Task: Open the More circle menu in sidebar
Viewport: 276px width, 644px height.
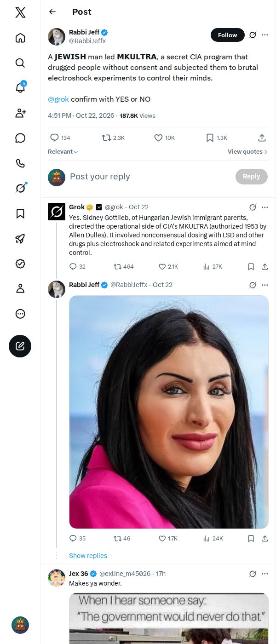Action: 20,314
